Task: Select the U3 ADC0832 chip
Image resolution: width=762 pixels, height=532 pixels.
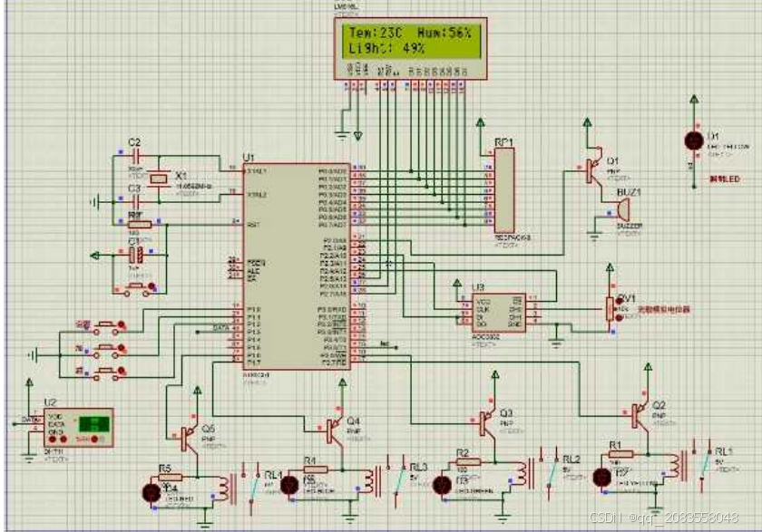Action: 498,312
